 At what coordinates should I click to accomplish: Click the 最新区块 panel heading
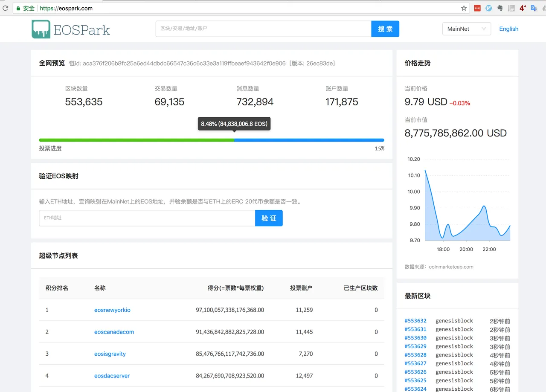tap(418, 296)
